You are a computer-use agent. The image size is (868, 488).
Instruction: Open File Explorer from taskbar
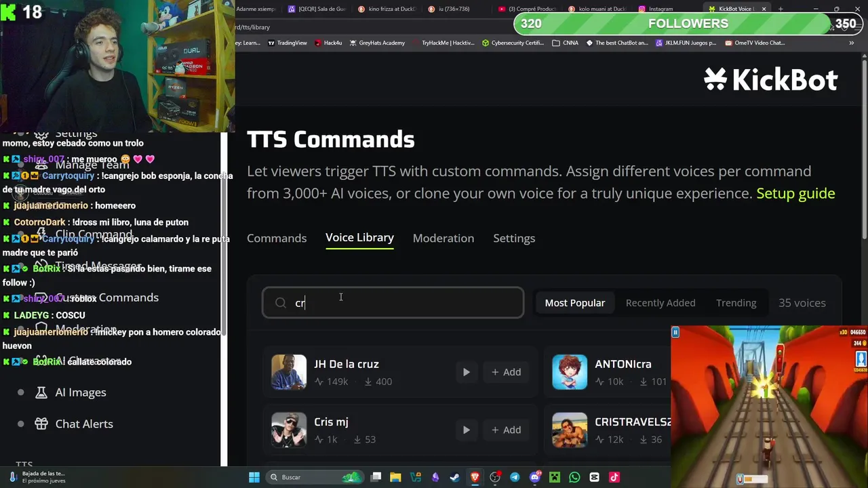pyautogui.click(x=395, y=477)
